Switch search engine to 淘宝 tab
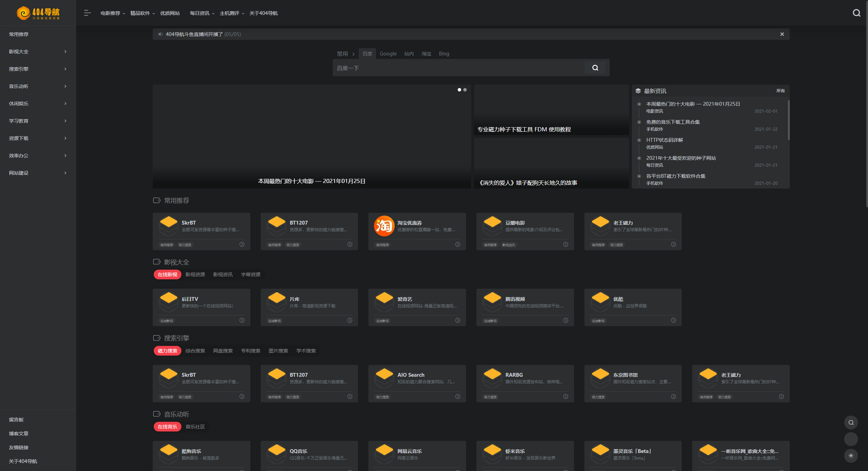 pos(426,54)
